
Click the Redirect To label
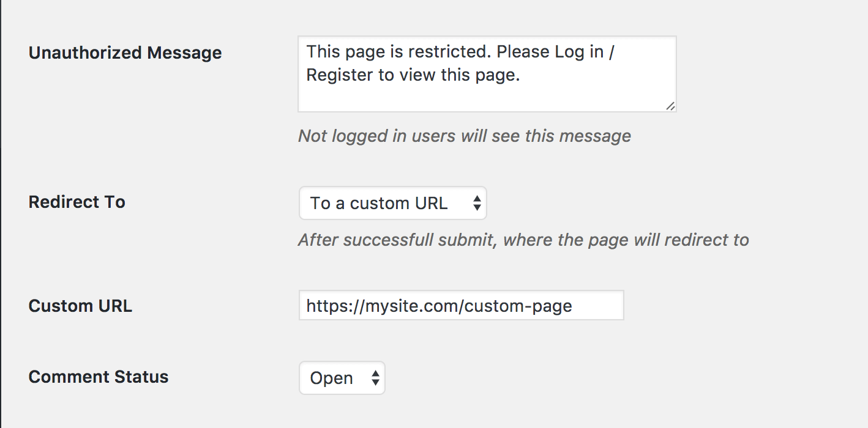77,202
